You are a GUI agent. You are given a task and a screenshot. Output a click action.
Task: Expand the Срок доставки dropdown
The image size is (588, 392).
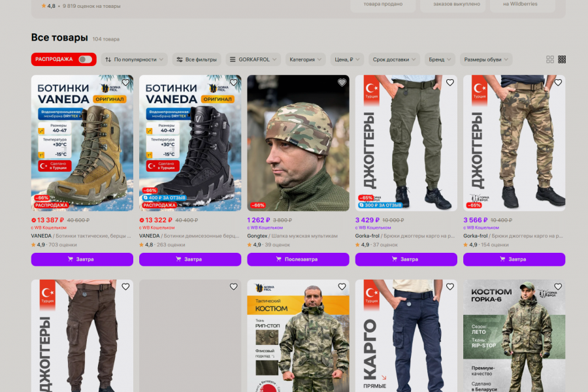click(394, 59)
